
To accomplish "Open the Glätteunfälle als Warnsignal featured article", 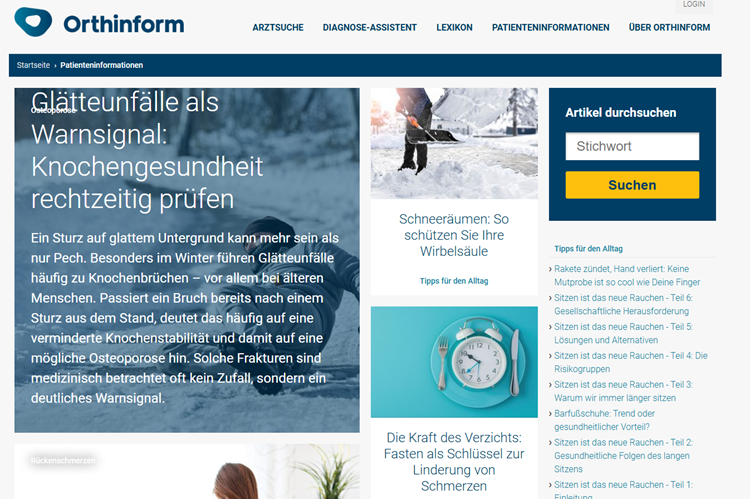I will (x=147, y=150).
